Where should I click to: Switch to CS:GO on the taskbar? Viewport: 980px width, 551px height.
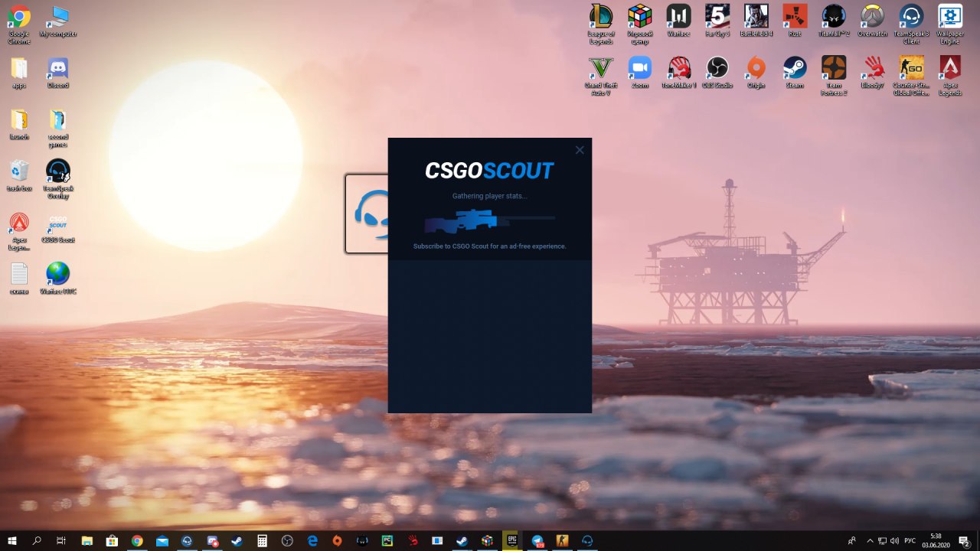coord(563,540)
